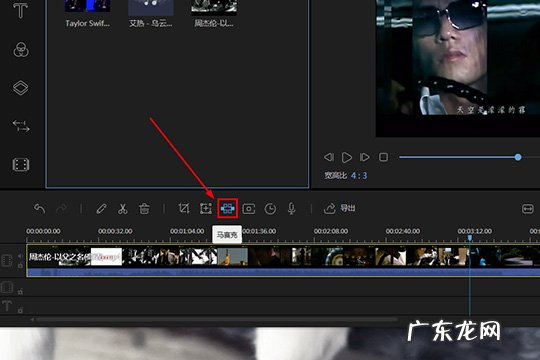
Task: Apply the Mosaic (马赛克) tool
Action: tap(227, 208)
